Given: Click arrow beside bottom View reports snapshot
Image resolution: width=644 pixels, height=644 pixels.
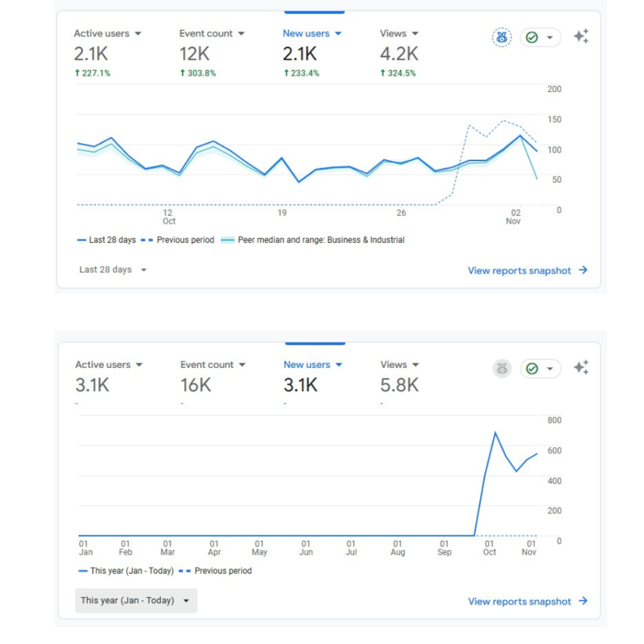Looking at the screenshot, I should click(x=583, y=601).
